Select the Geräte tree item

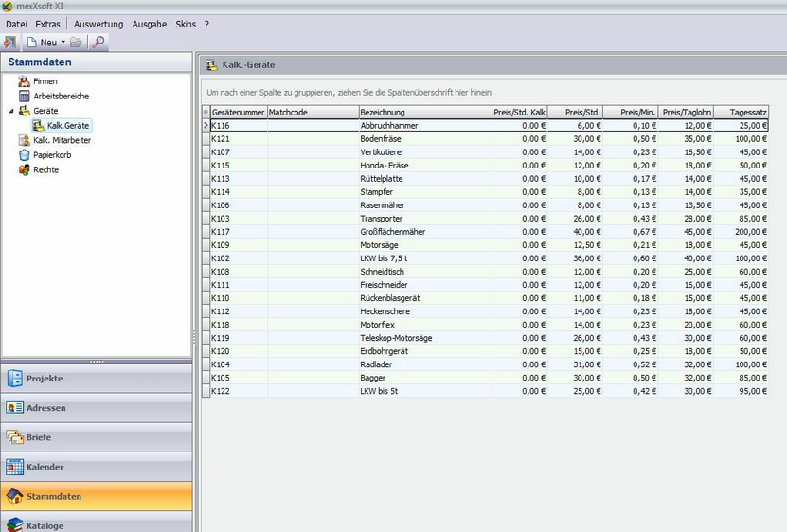(x=45, y=111)
